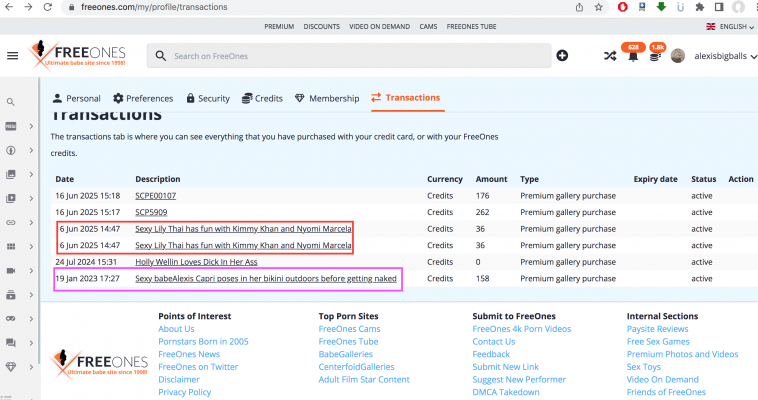Click the date 24 Jul 2024 15:31
This screenshot has height=400, width=758.
pos(86,262)
